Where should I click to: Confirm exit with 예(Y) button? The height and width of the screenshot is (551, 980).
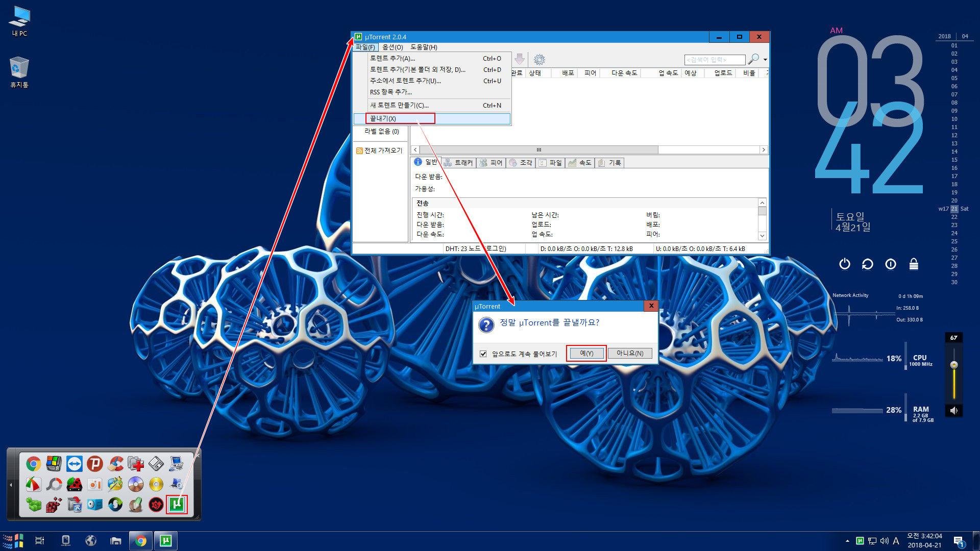pos(586,353)
